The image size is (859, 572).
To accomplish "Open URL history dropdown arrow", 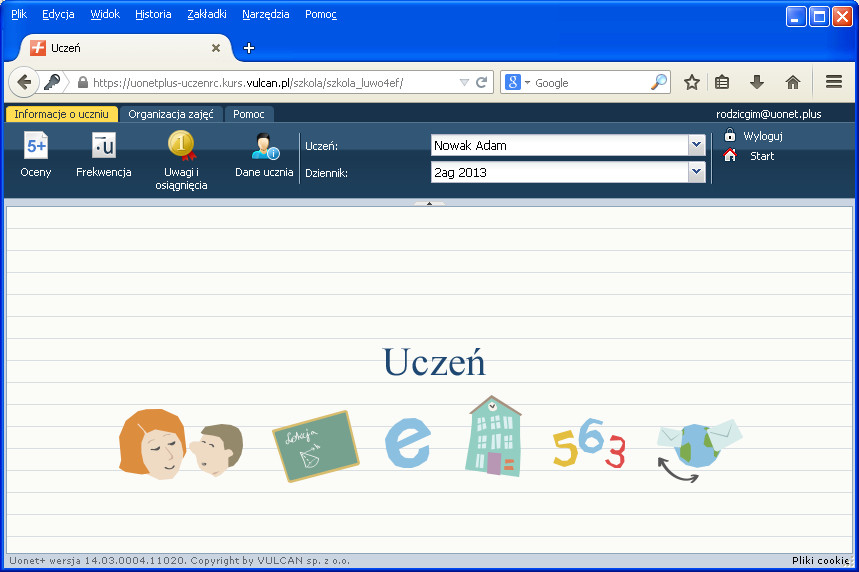I will click(x=464, y=83).
